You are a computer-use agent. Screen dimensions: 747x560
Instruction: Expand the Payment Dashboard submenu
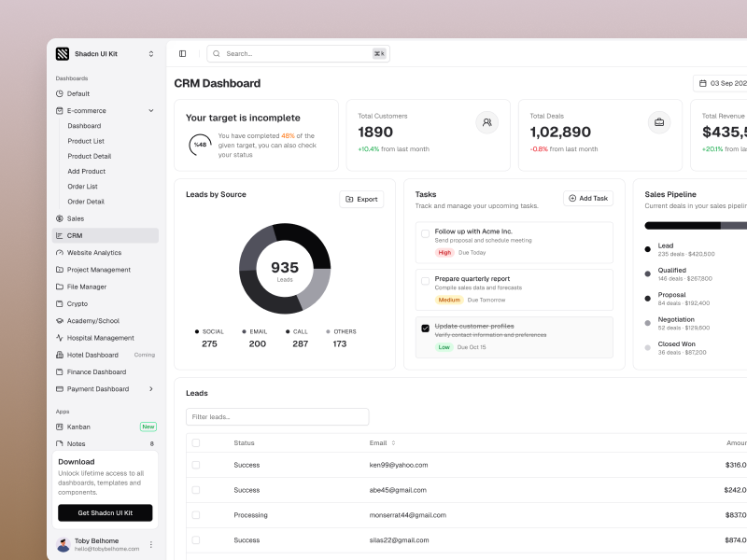(150, 388)
